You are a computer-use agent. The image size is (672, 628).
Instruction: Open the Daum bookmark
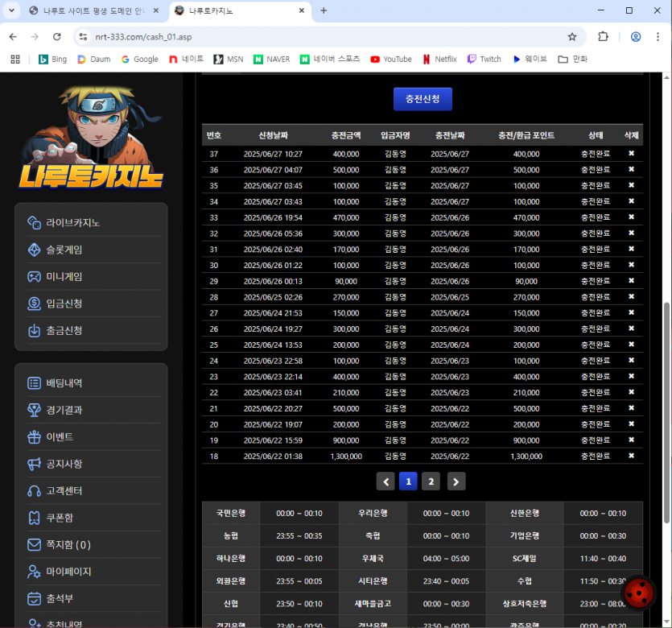pos(94,59)
